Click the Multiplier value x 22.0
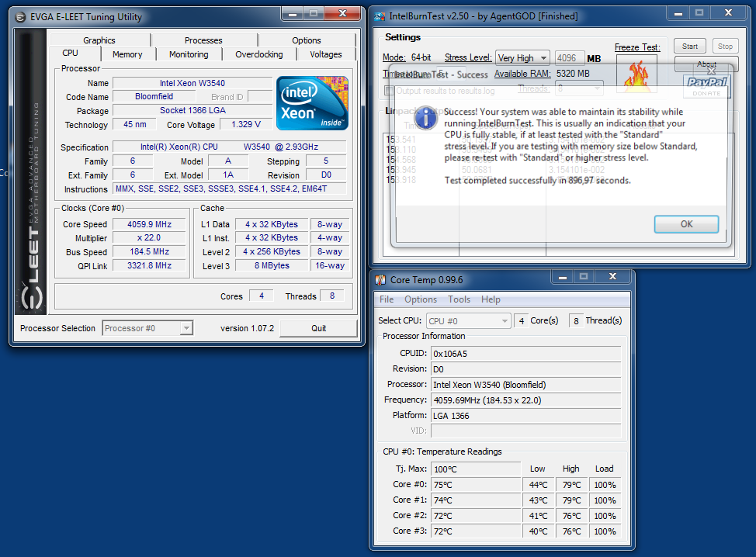Screen dimensions: 756x557 point(149,237)
